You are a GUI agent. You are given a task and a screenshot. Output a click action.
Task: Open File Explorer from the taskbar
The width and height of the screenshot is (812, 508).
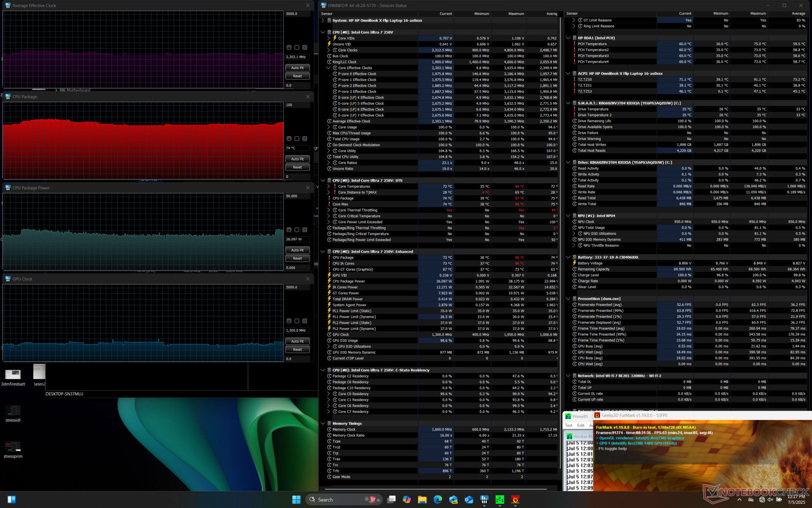[422, 500]
